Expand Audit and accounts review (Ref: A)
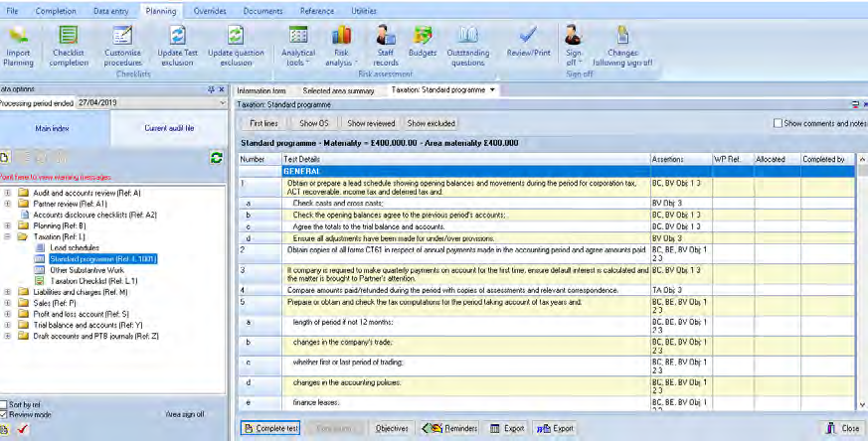This screenshot has height=441, width=868. (x=8, y=193)
